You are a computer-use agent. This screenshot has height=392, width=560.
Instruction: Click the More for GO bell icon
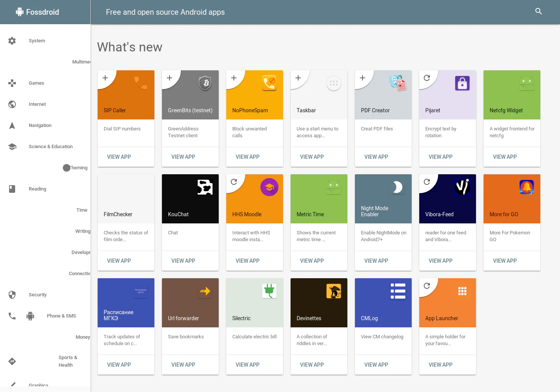[527, 187]
